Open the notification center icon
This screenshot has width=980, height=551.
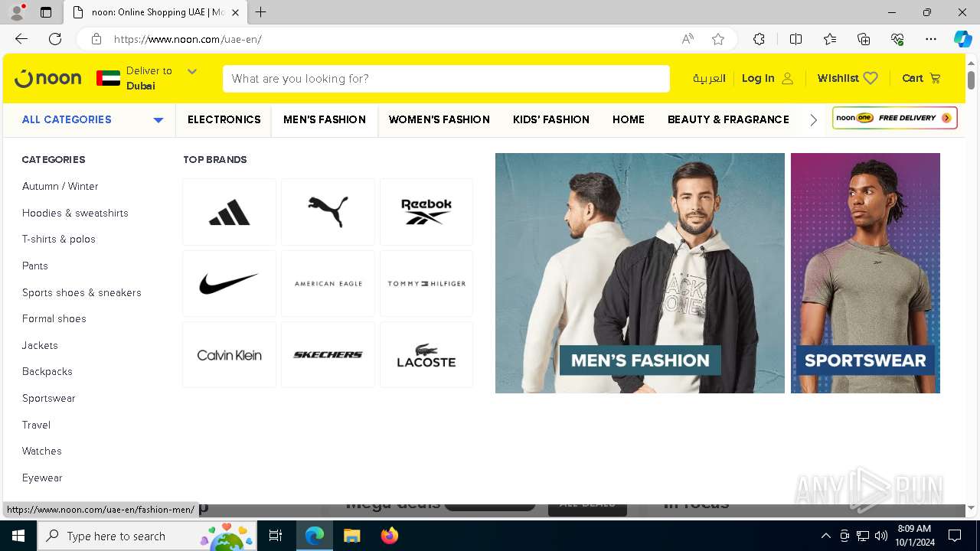(955, 536)
